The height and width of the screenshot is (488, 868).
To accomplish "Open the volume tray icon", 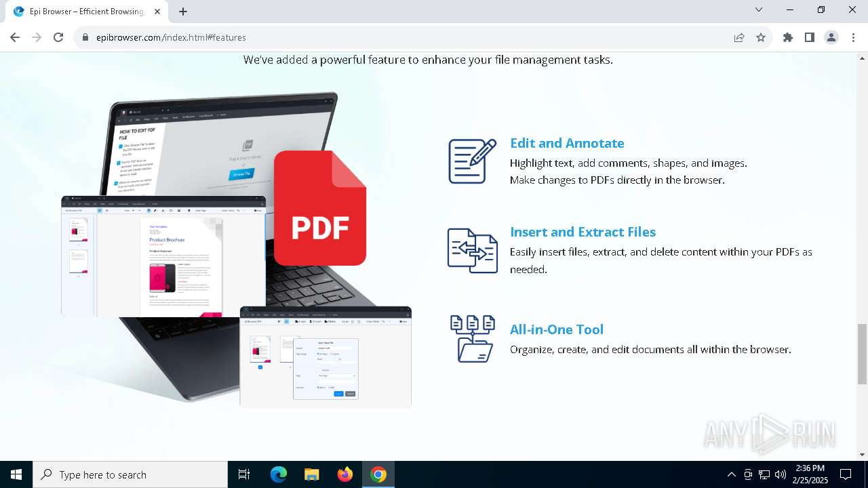I will click(781, 474).
